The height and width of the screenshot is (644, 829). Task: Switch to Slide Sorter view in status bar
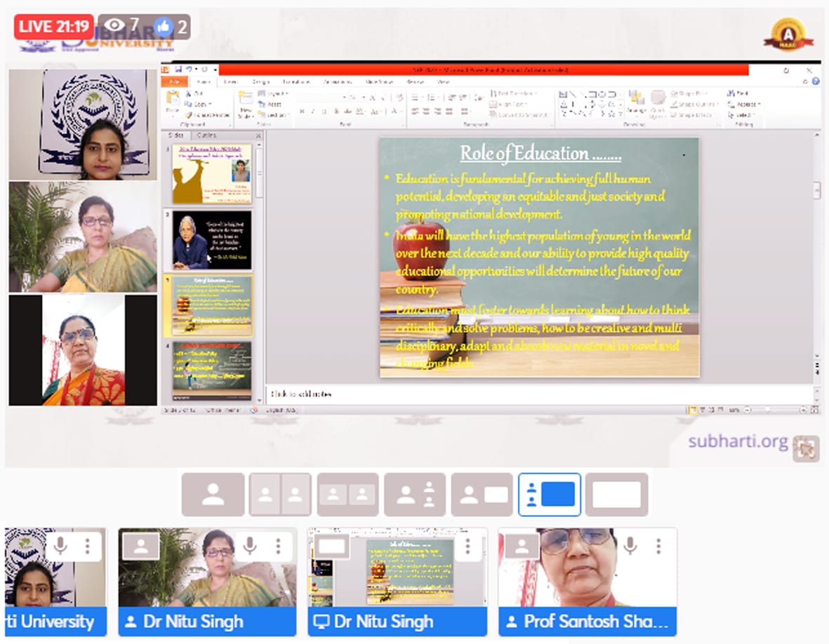[x=702, y=410]
